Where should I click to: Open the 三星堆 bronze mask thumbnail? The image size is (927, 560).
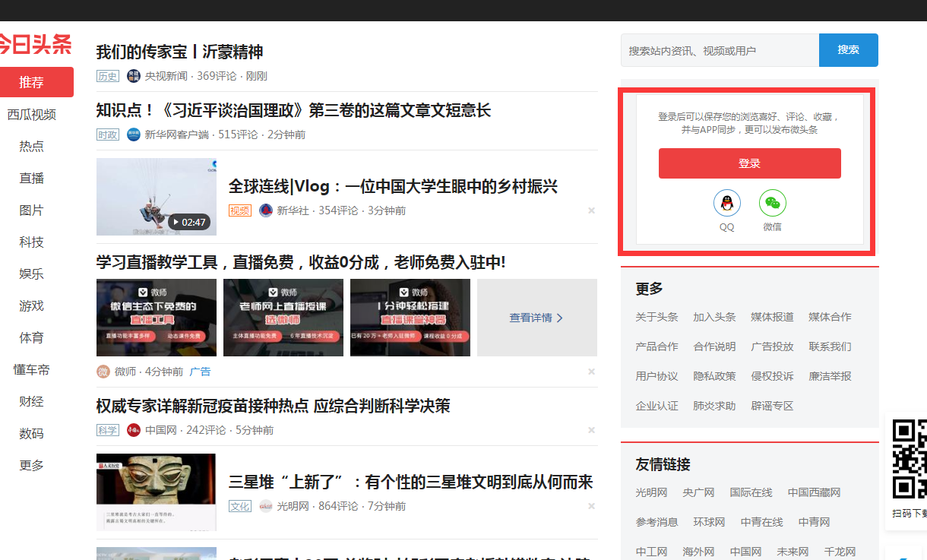coord(157,492)
